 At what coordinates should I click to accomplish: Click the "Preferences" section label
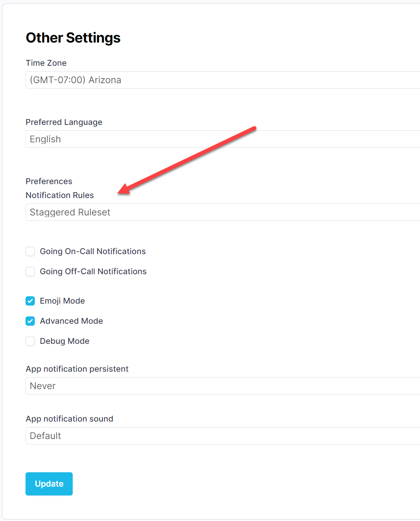point(49,181)
